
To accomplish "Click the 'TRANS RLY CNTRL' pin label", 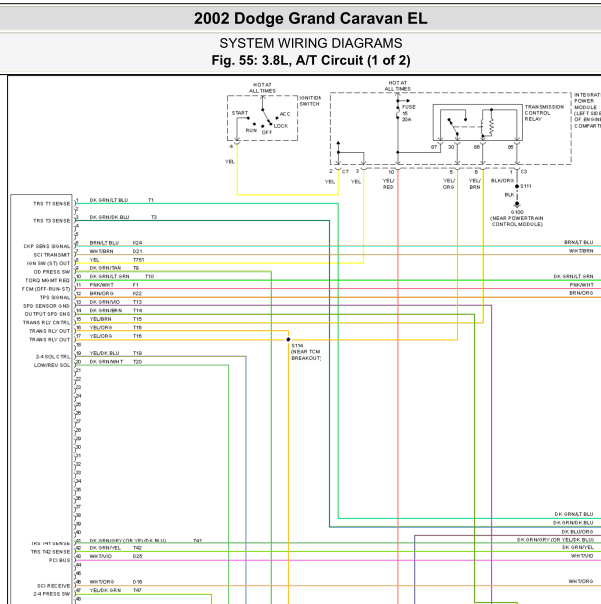I will (x=46, y=323).
